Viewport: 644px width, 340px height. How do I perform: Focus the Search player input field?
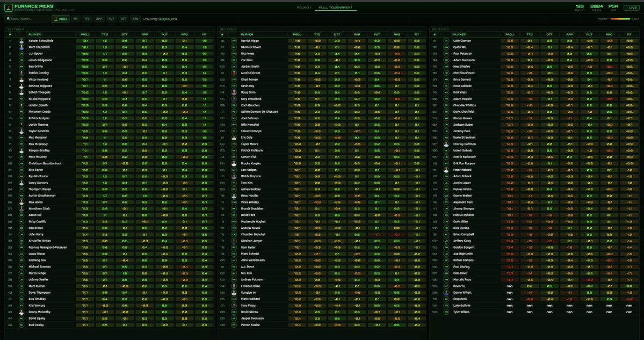27,19
